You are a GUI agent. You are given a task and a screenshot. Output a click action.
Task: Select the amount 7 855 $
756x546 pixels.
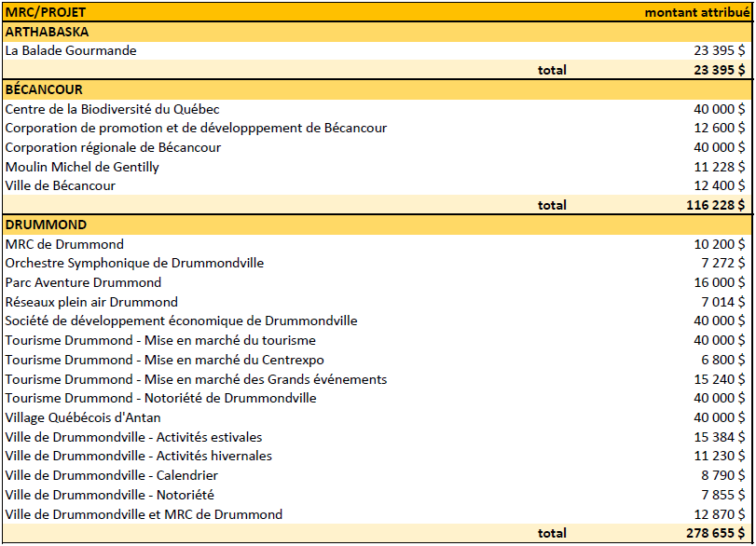(722, 495)
